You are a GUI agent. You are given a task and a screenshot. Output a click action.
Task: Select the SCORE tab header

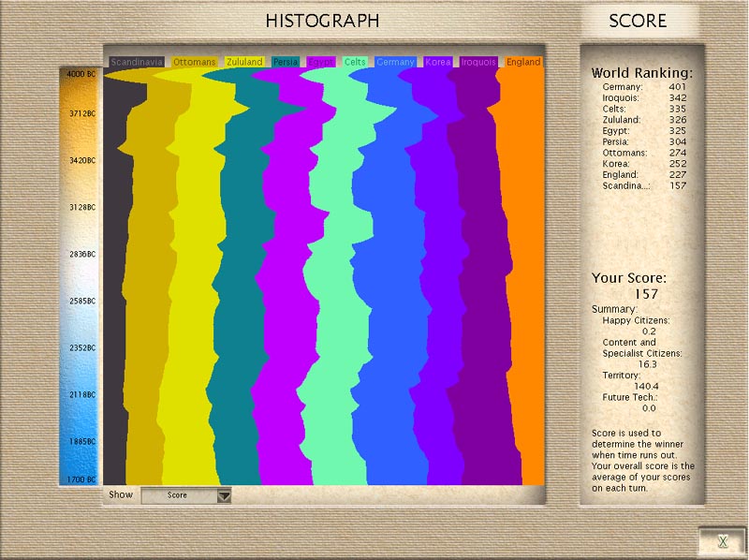pyautogui.click(x=638, y=21)
